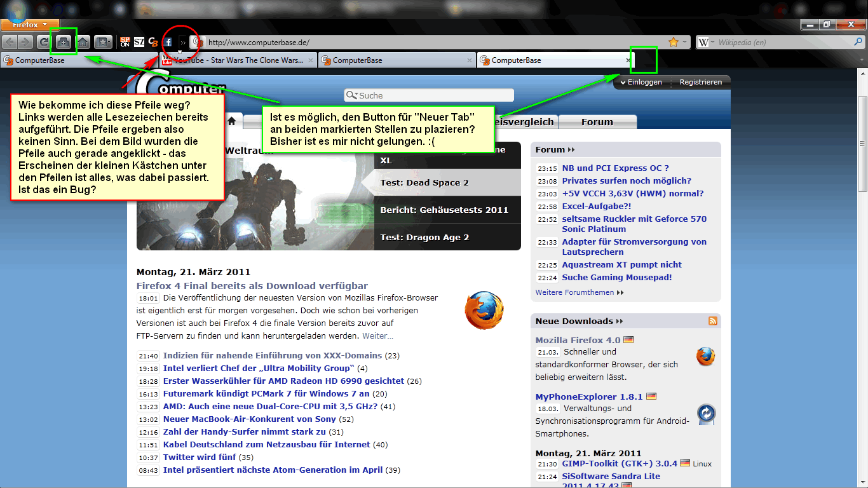Screen dimensions: 868x488
Task: Click the large Firefox logo beside the article
Action: (484, 310)
